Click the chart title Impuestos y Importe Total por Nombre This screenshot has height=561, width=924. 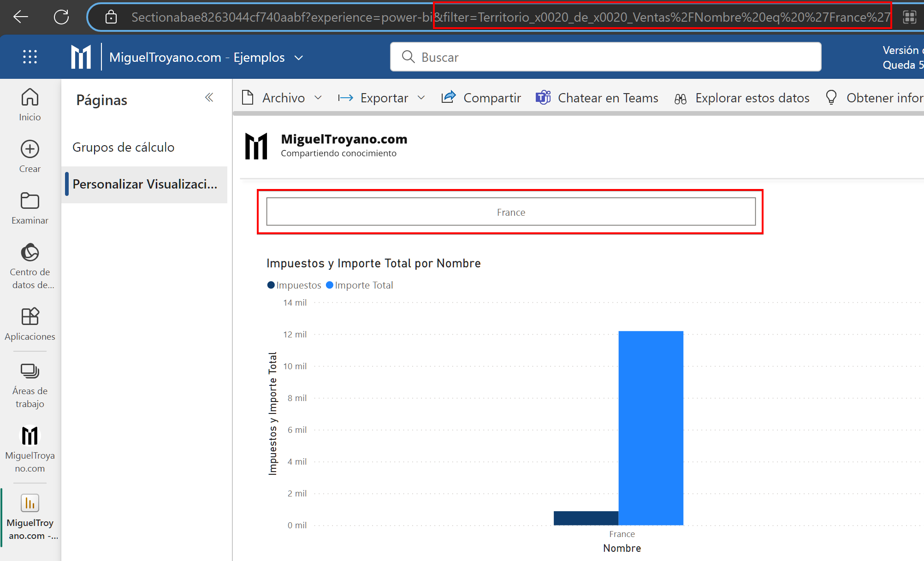pos(373,263)
